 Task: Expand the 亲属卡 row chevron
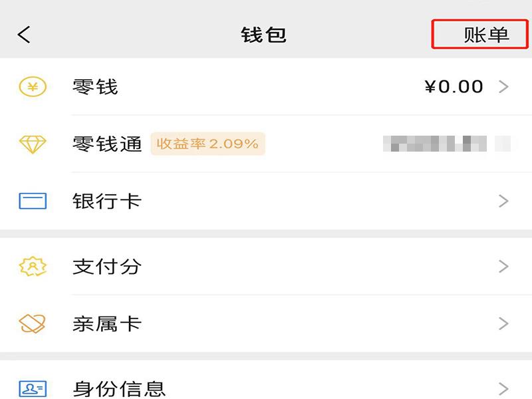click(x=503, y=324)
